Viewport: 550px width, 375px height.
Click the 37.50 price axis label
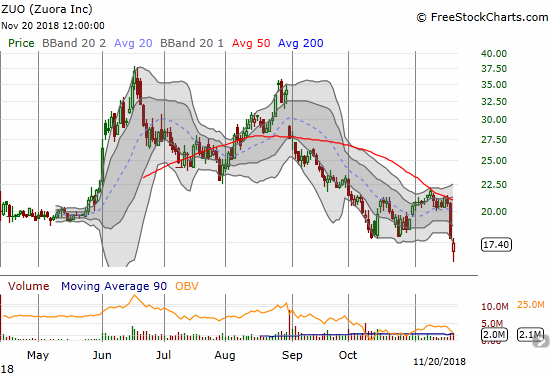pyautogui.click(x=494, y=68)
